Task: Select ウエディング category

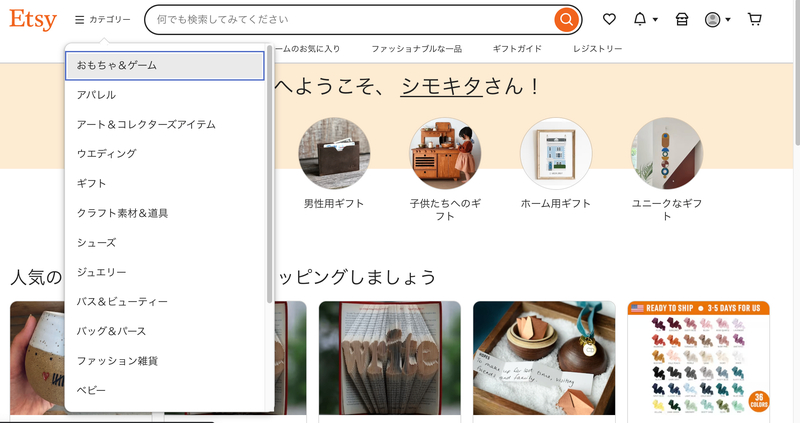Action: 165,154
